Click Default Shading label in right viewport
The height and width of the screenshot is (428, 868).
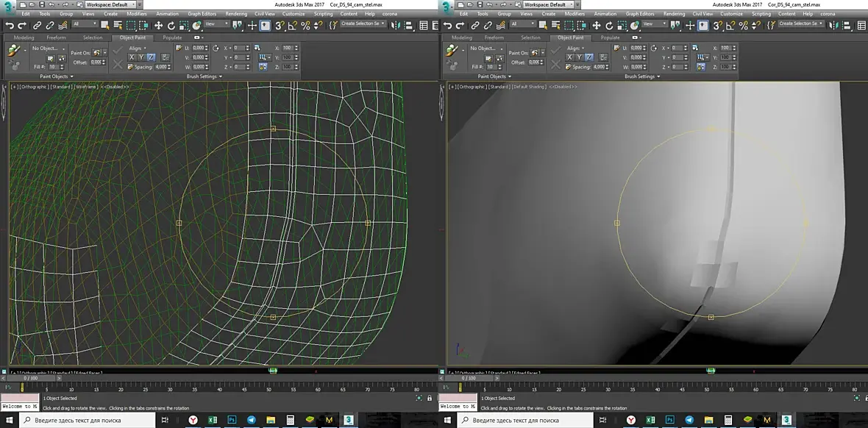(x=529, y=87)
